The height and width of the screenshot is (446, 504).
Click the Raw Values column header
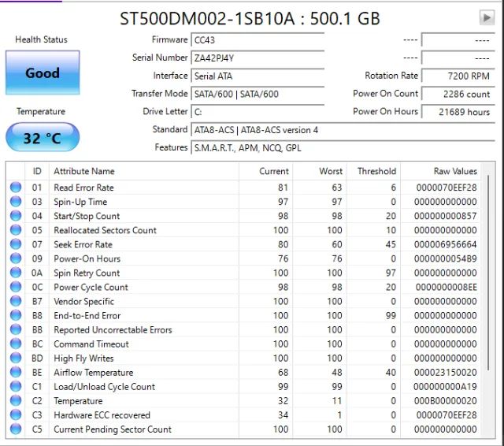click(x=440, y=171)
